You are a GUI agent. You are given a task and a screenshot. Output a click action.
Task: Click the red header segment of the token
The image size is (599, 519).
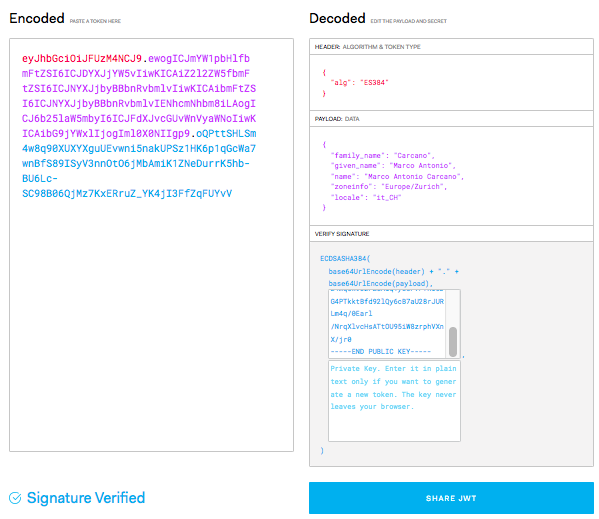pos(82,58)
